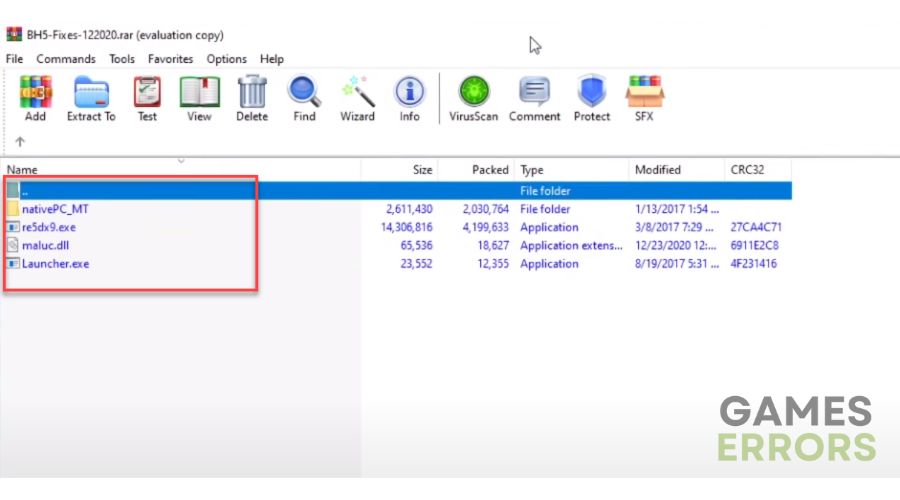Sort by the Size column header
The height and width of the screenshot is (500, 900).
click(422, 170)
